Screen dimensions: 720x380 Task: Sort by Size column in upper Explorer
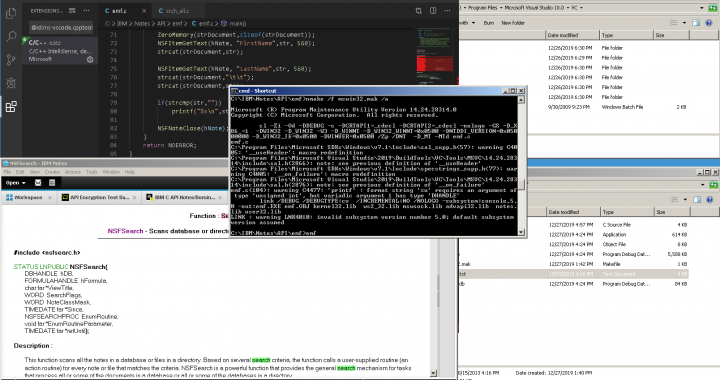pyautogui.click(x=671, y=35)
